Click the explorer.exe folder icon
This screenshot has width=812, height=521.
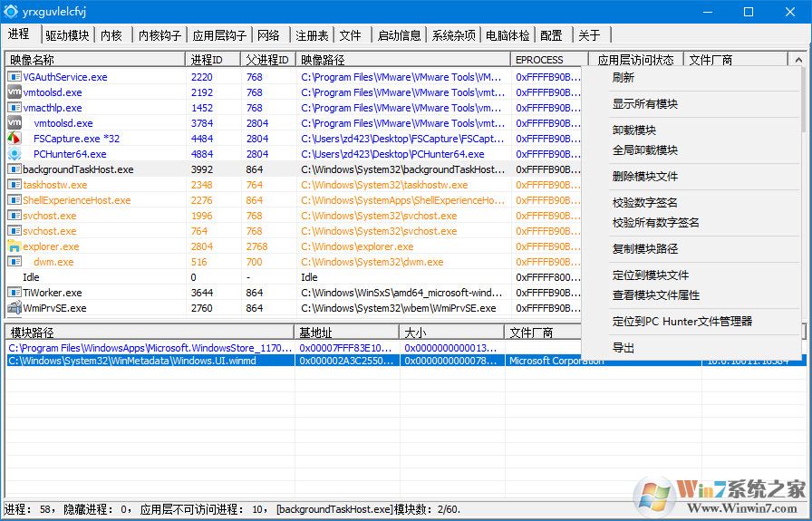(14, 246)
